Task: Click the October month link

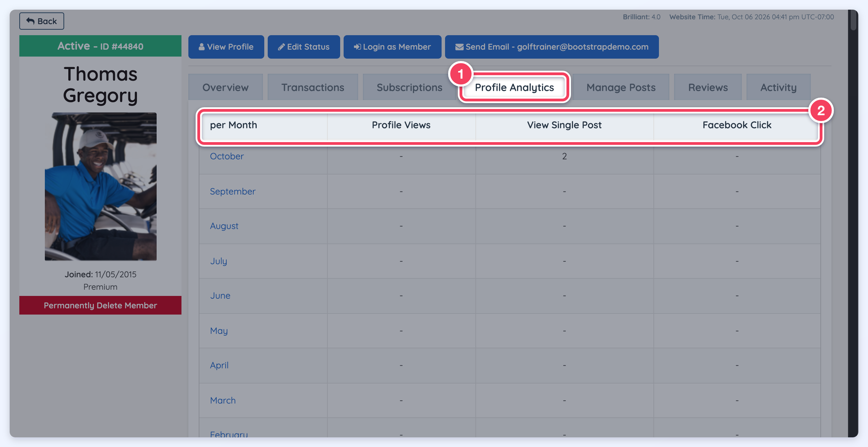Action: pos(227,156)
